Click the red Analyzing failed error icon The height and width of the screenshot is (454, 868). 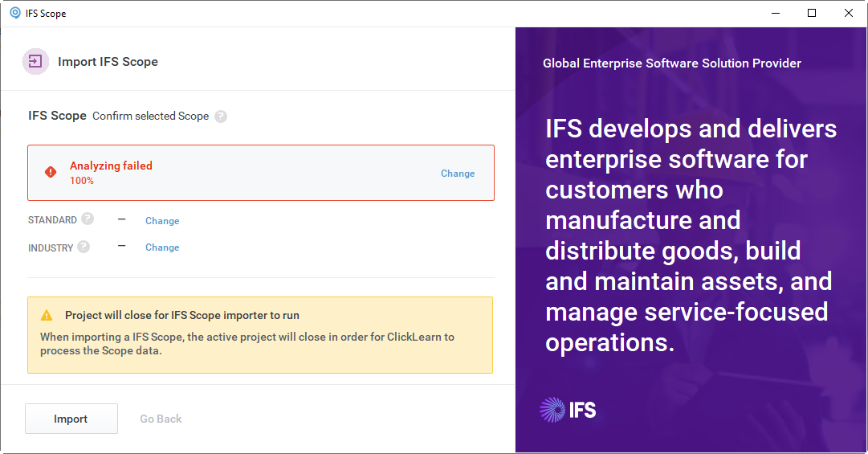51,172
